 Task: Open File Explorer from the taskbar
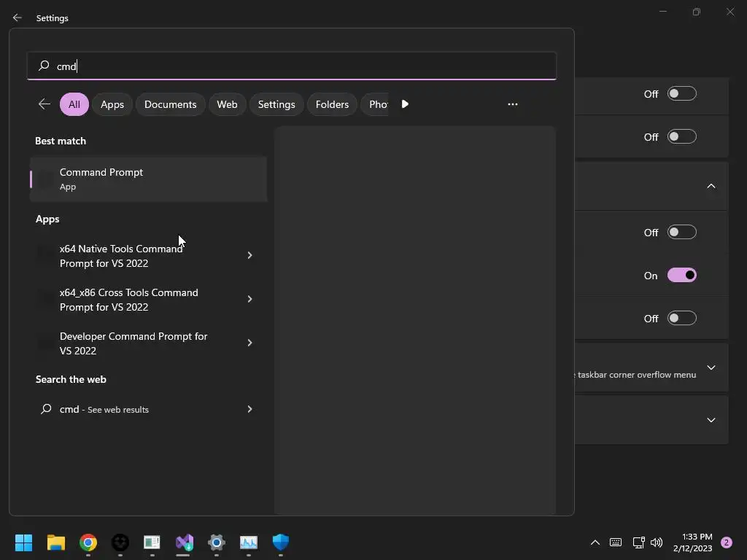click(55, 542)
